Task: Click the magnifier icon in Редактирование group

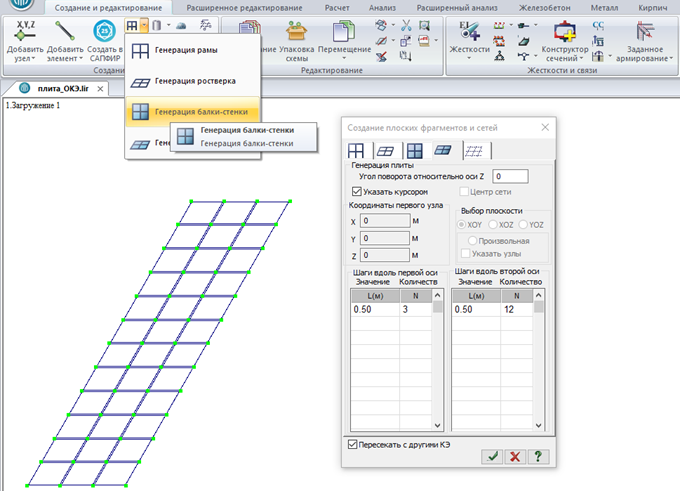Action: (x=424, y=25)
